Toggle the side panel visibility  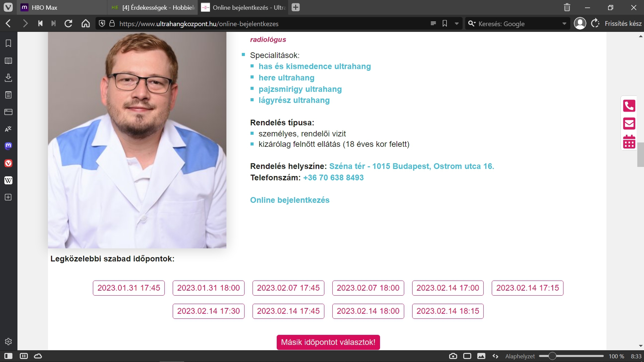[x=8, y=356]
